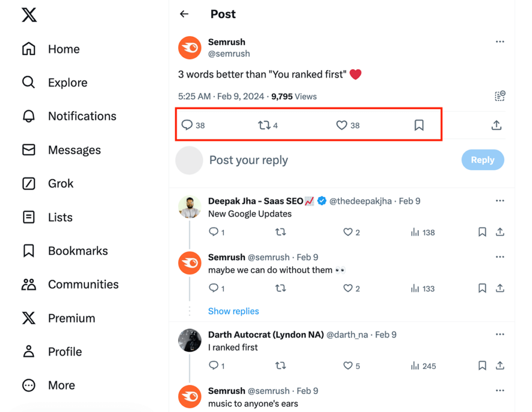Open the post transcript icon near Views

pos(499,96)
